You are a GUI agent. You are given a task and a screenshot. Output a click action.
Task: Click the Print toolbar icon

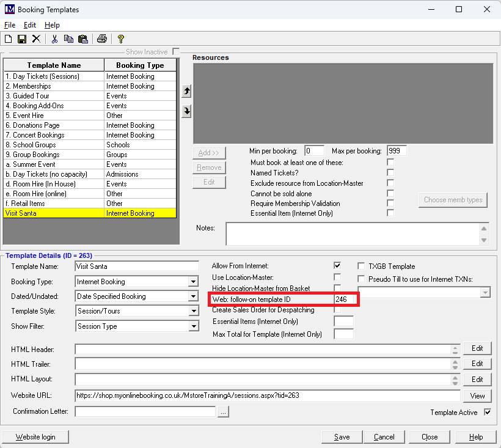(102, 39)
